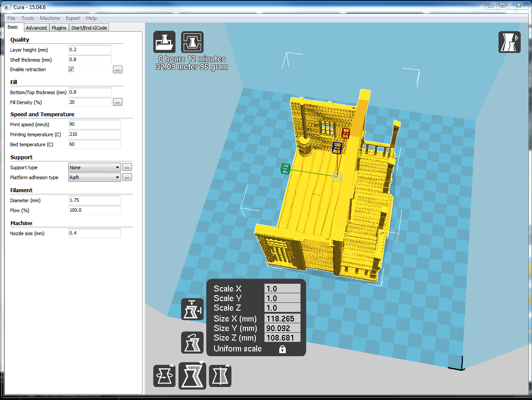Open the Machine menu
This screenshot has width=532, height=400.
50,18
